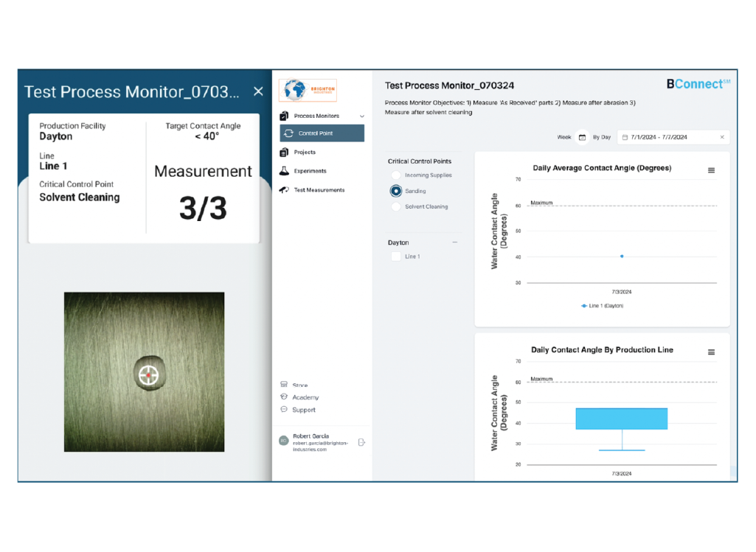The height and width of the screenshot is (552, 756).
Task: Toggle Line 1 (Dayton) legend series
Action: pos(603,306)
